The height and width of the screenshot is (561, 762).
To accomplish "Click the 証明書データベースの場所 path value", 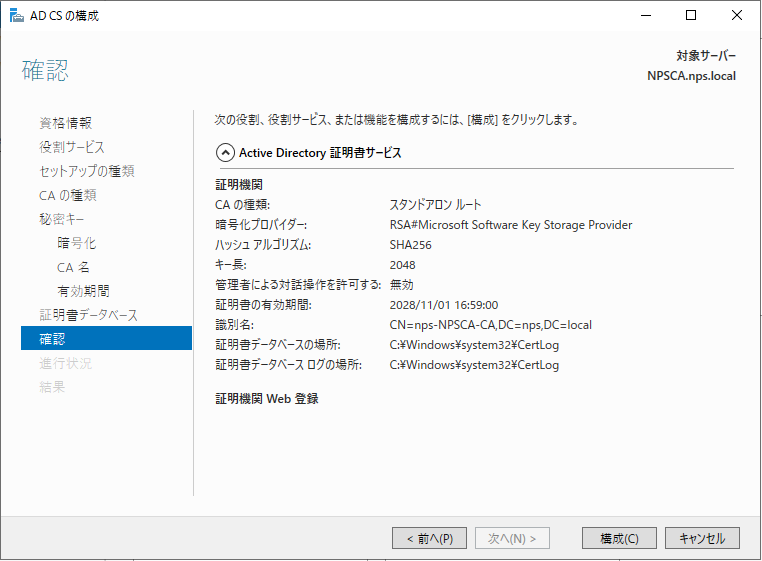I will tap(474, 345).
